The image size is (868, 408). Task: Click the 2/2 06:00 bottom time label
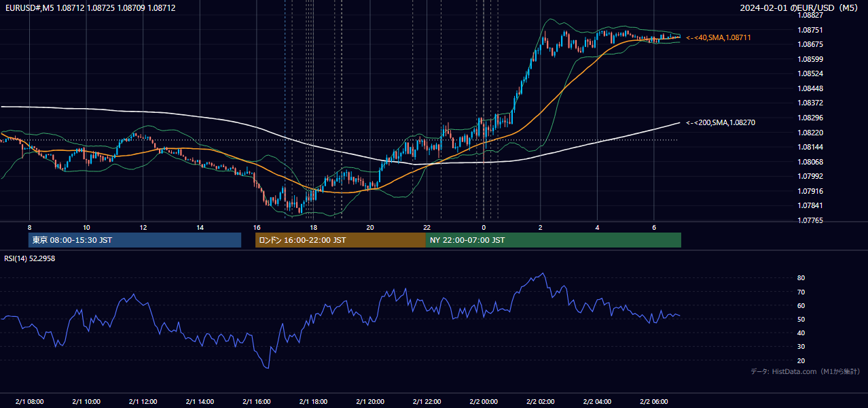654,401
